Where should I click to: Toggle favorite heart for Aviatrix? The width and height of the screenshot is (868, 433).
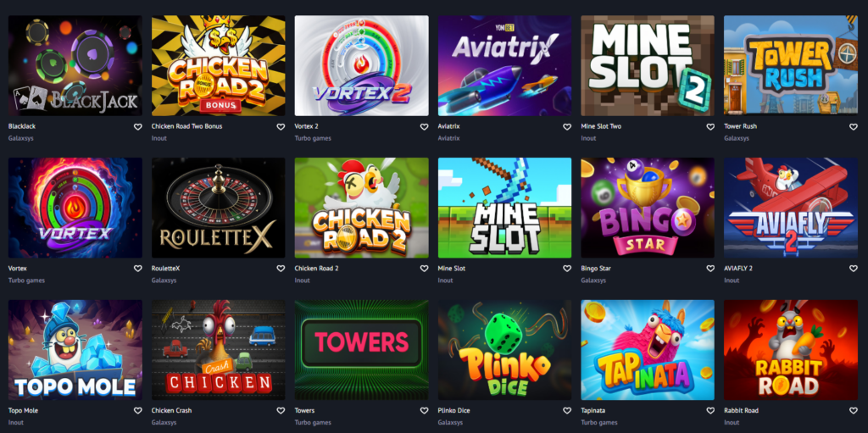(x=567, y=127)
